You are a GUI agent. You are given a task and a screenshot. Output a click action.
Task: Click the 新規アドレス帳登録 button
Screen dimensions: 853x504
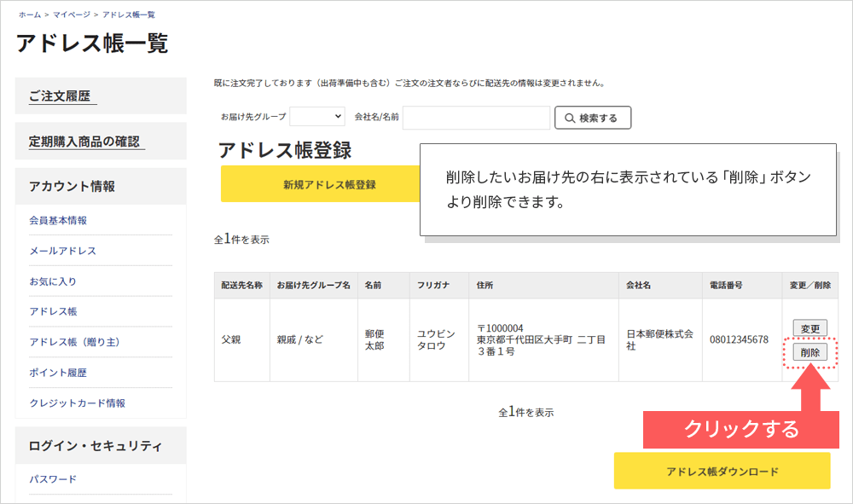[x=329, y=184]
